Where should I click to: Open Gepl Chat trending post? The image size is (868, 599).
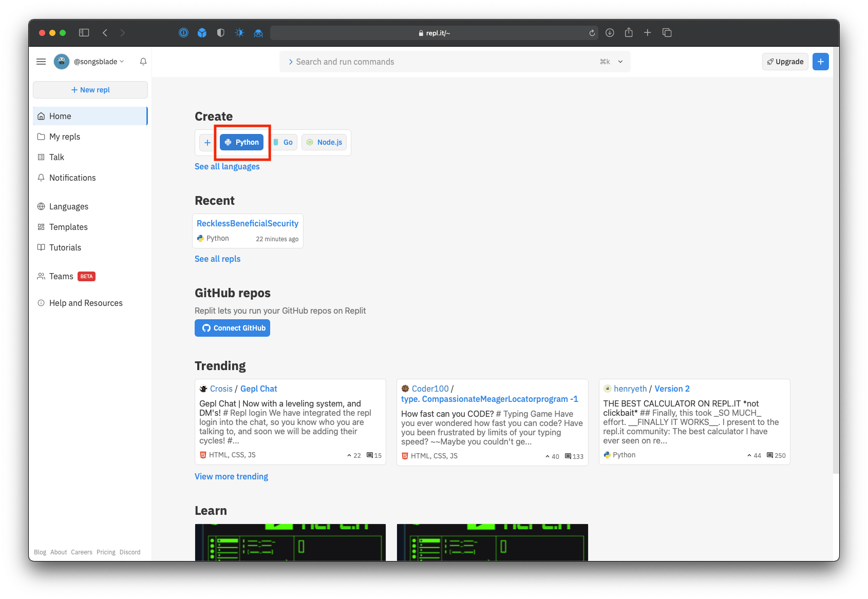pos(259,389)
